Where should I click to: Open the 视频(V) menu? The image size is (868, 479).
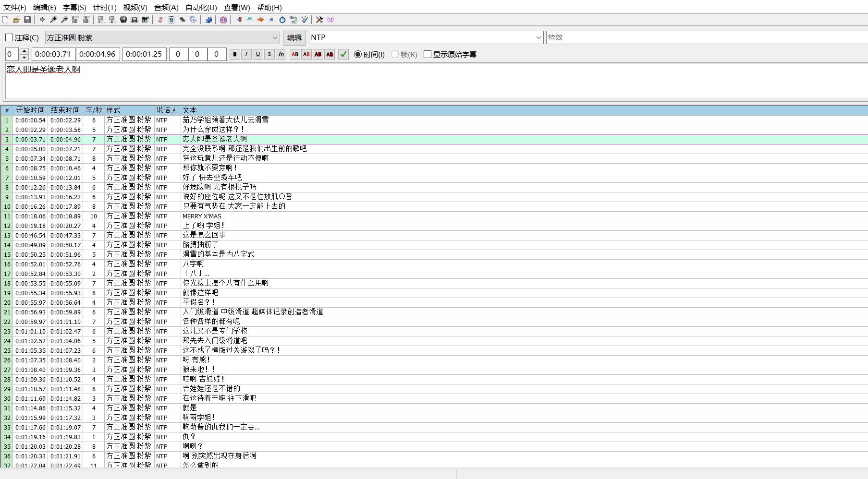click(135, 8)
